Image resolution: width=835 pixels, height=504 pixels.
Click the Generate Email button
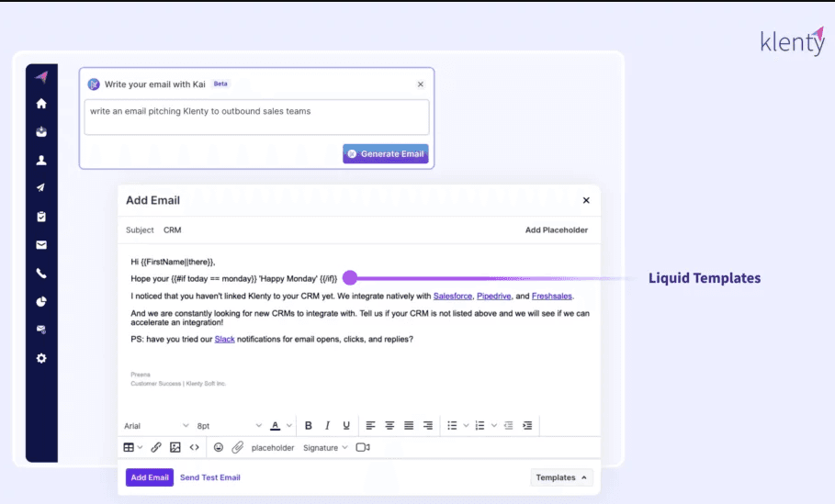click(386, 154)
